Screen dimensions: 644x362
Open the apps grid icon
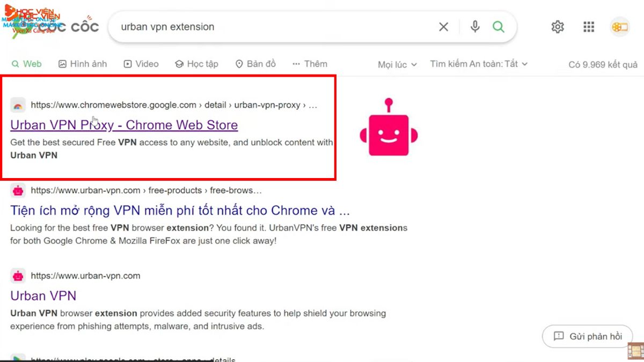coord(589,27)
